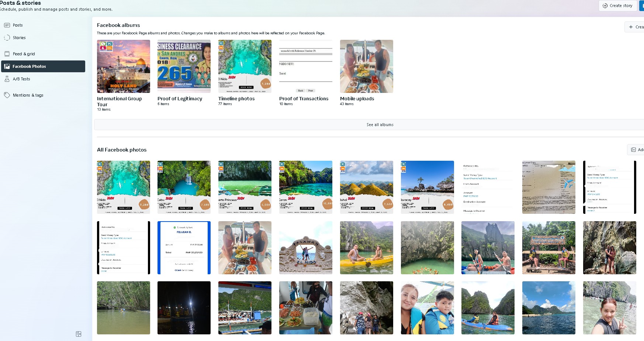Open the murky river kayak photo
Viewport: 644px width, 341px height.
124,308
